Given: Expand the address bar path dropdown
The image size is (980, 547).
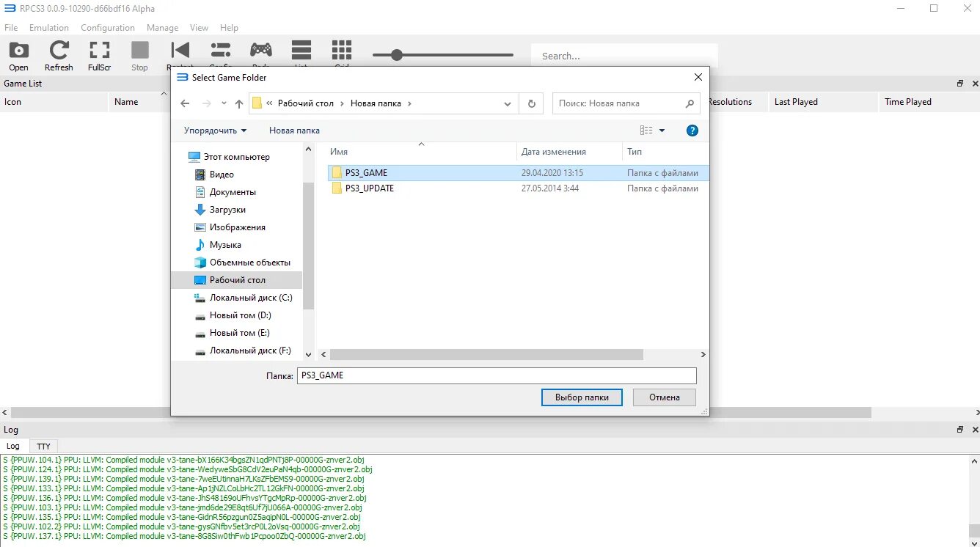Looking at the screenshot, I should tap(508, 103).
